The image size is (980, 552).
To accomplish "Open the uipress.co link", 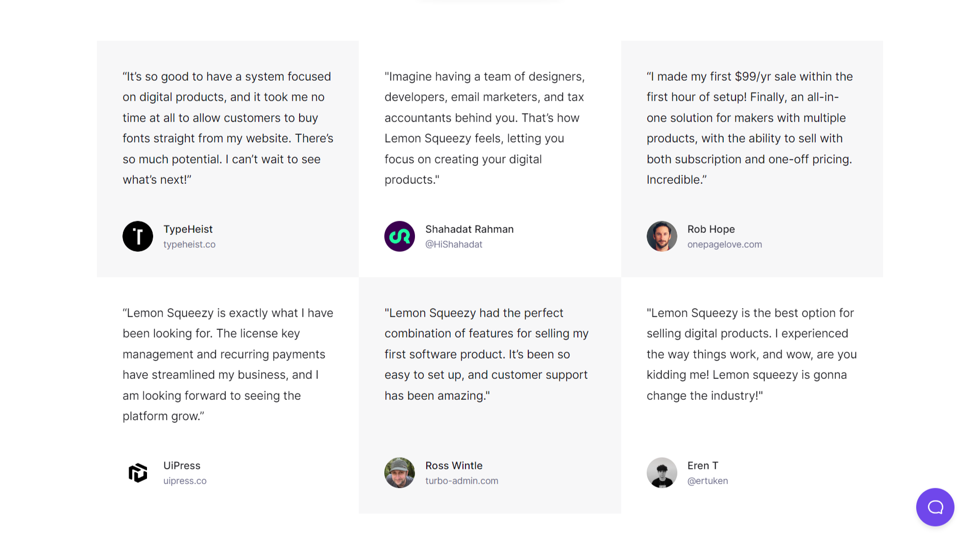I will coord(185,481).
